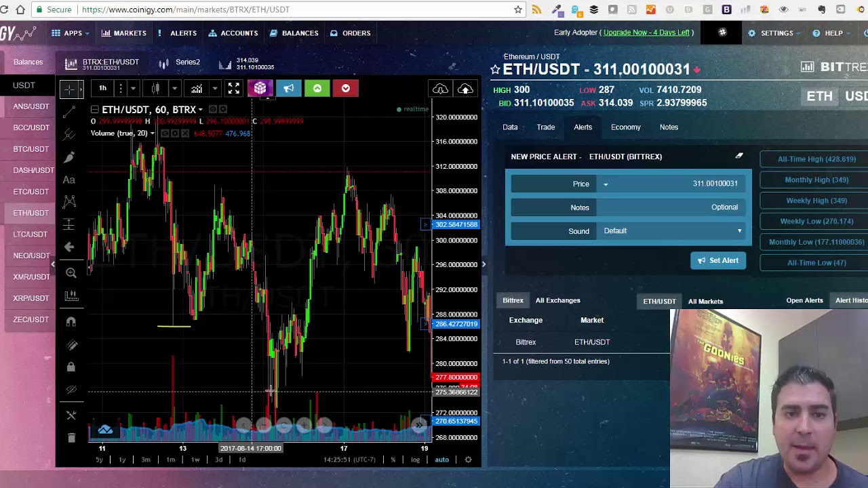
Task: Toggle percent scale on the chart
Action: coord(393,460)
